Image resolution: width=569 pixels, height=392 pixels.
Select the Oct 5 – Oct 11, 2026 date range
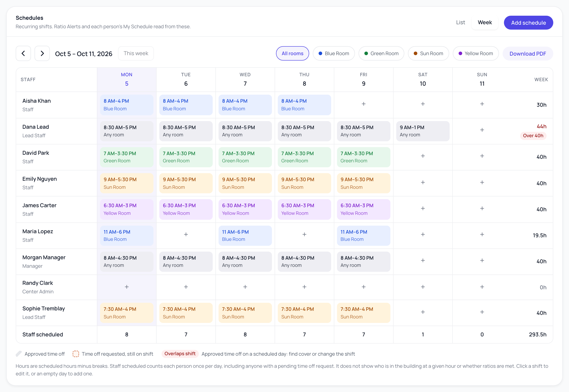(83, 54)
